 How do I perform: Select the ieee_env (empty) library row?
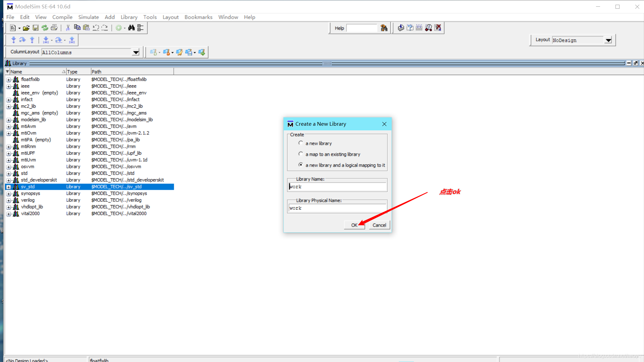90,93
